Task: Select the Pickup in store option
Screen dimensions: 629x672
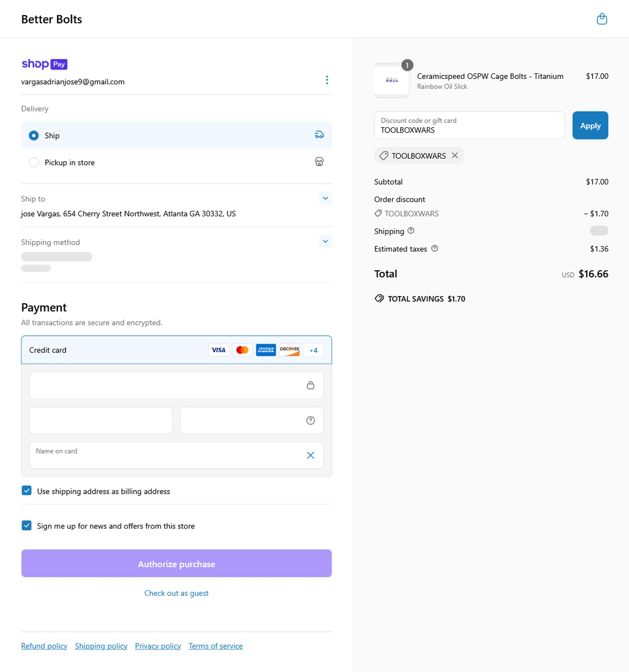Action: 177,162
